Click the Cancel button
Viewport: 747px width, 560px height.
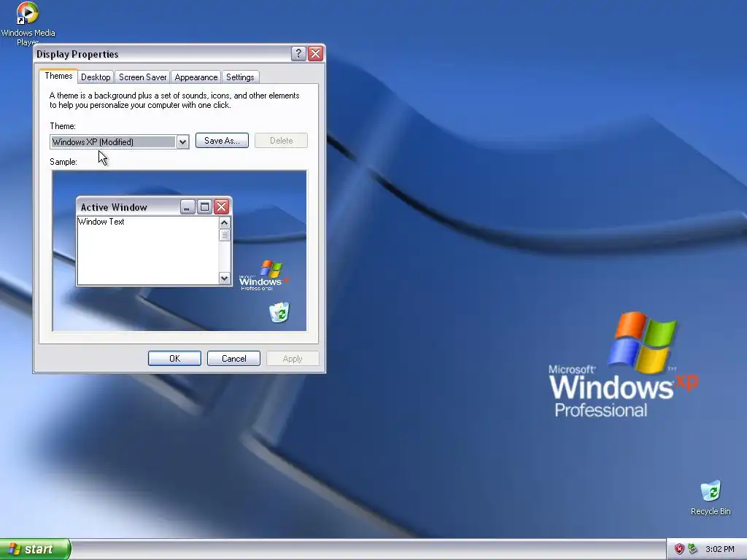234,359
